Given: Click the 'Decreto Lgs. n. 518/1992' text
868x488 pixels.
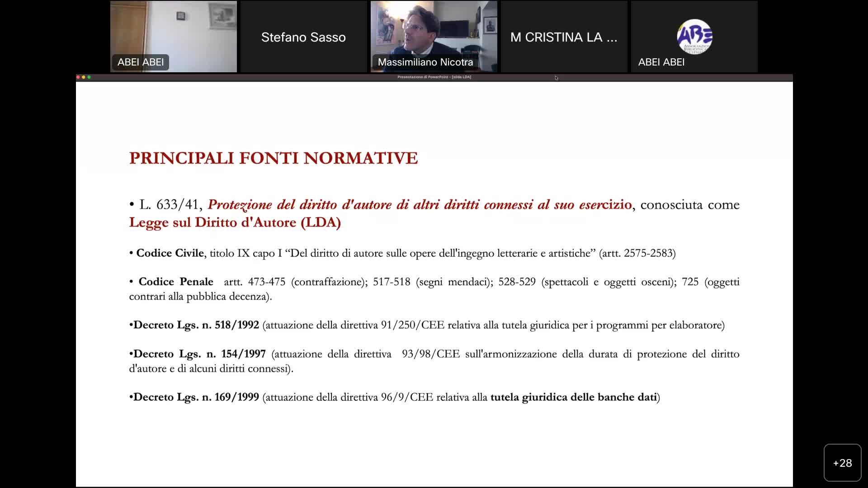Looking at the screenshot, I should pyautogui.click(x=196, y=325).
